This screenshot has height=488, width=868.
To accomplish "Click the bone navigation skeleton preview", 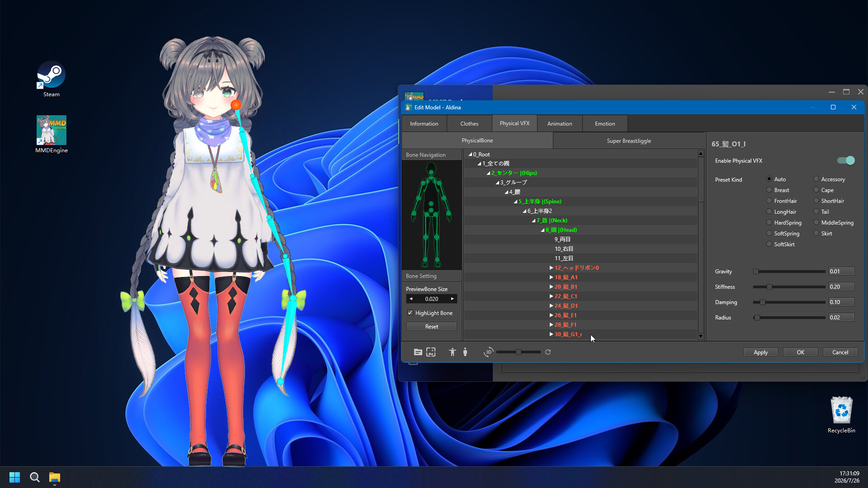I will pyautogui.click(x=431, y=215).
